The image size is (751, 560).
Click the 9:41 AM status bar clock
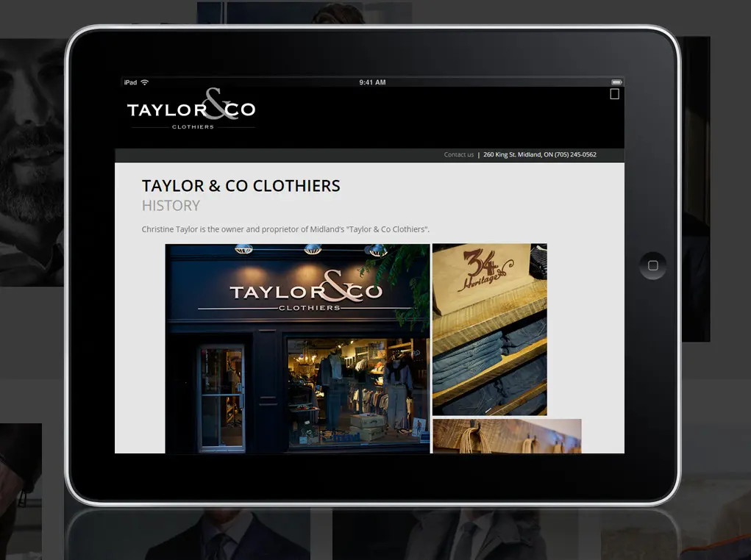point(372,82)
